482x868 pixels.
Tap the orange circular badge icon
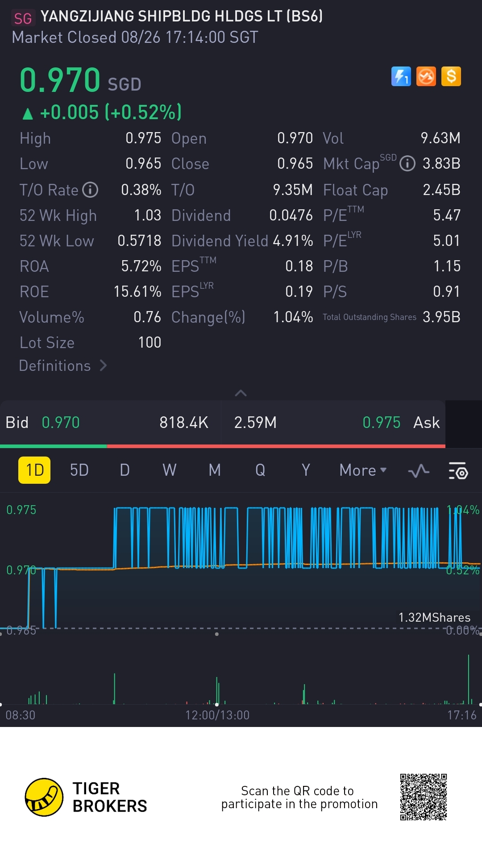point(426,76)
